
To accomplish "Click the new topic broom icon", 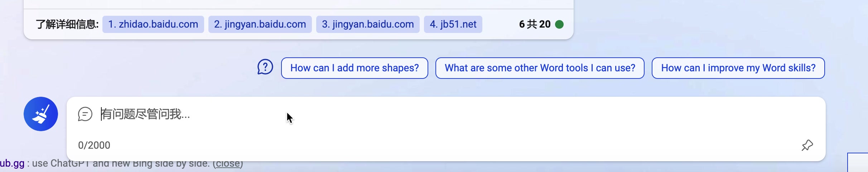I will 41,114.
